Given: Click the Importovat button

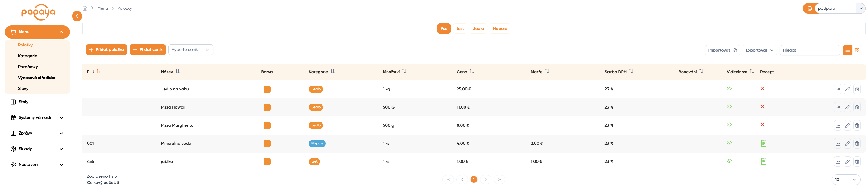Looking at the screenshot, I should [x=722, y=50].
